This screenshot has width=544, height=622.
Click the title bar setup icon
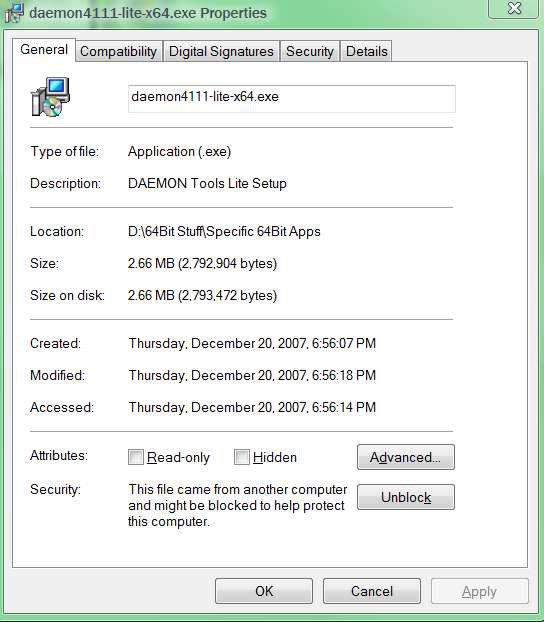coord(14,13)
